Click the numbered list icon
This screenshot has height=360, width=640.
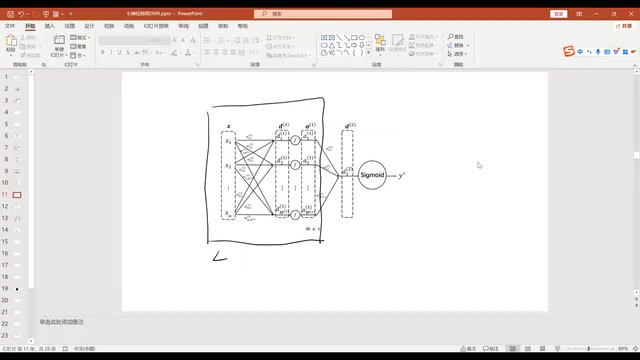pos(221,40)
